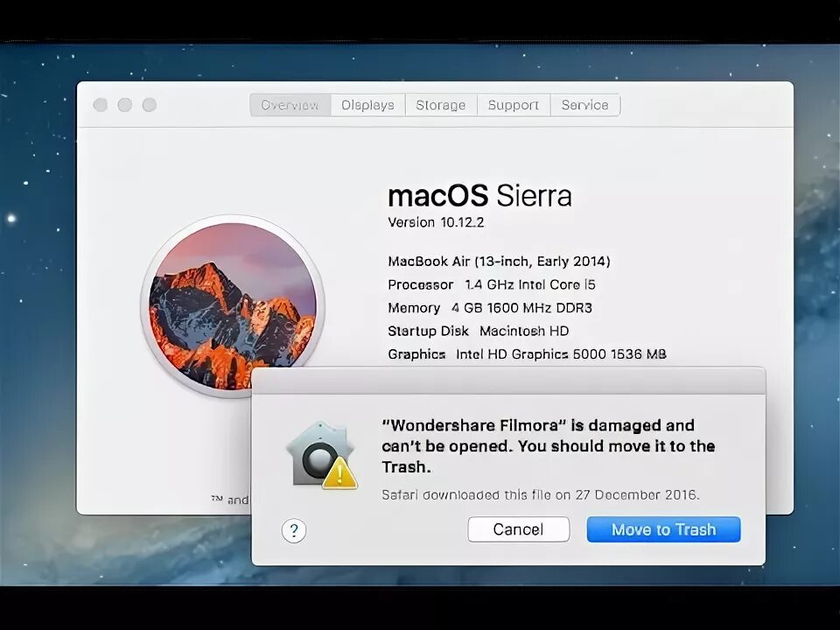Minimize the About This Mac window
This screenshot has height=630, width=840.
point(125,105)
